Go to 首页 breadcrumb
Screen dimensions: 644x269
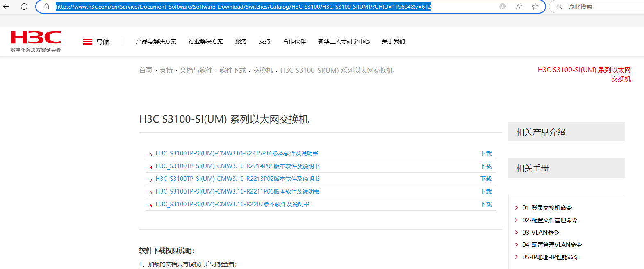tap(146, 70)
